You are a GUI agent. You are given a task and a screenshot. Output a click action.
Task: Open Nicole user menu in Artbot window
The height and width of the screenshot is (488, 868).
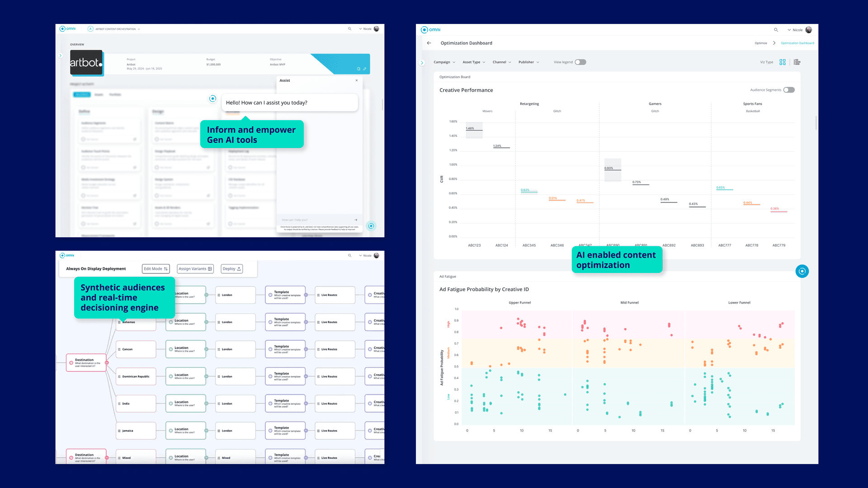click(x=365, y=29)
